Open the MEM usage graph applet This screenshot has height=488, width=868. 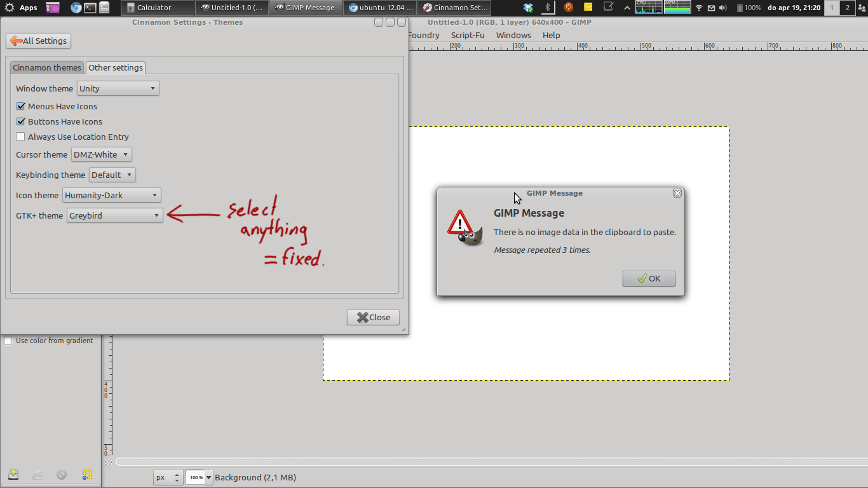coord(677,8)
